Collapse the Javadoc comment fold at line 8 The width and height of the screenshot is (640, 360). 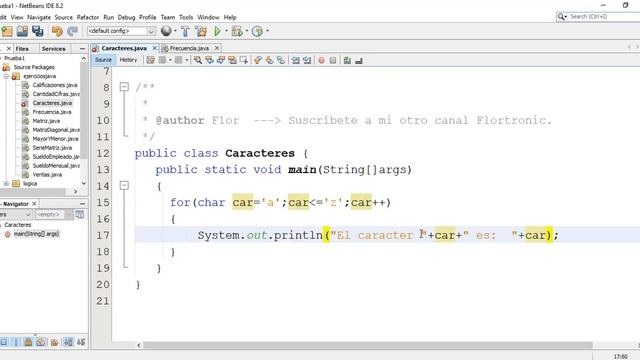click(124, 87)
